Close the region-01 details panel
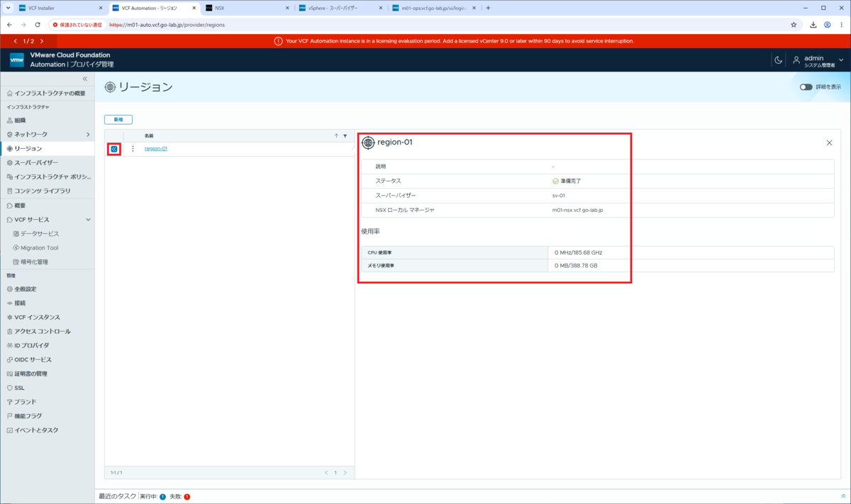This screenshot has height=504, width=851. point(829,142)
